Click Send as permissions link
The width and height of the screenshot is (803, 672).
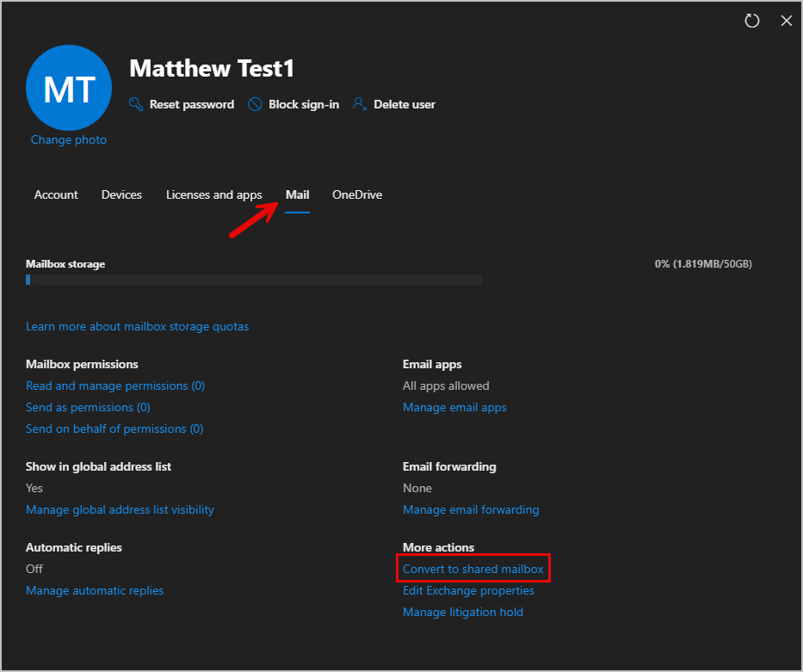pos(88,407)
